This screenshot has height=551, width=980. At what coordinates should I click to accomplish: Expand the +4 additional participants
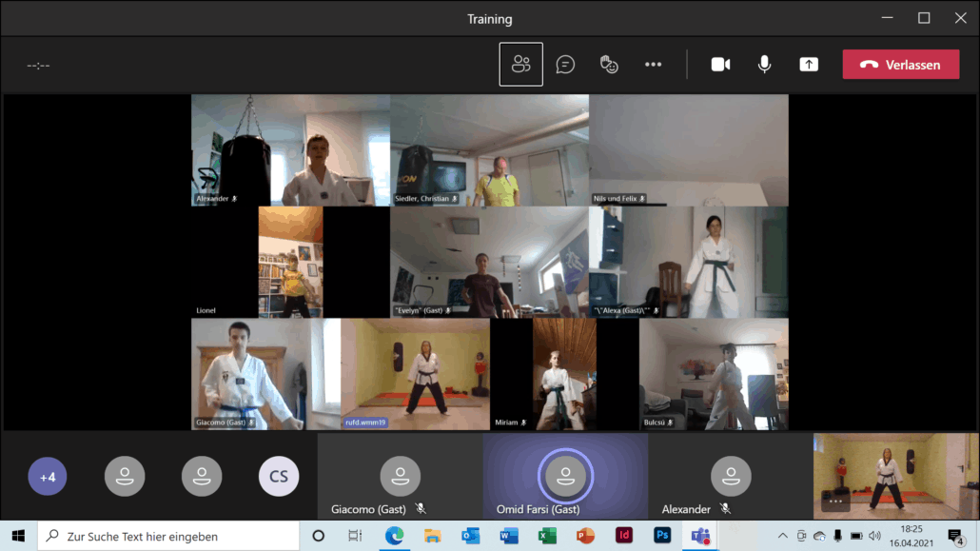coord(48,477)
